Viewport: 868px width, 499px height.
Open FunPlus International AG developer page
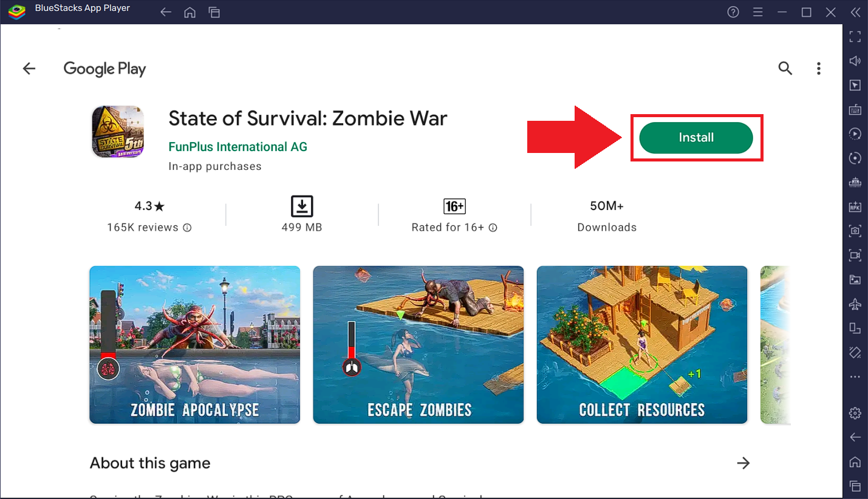238,147
